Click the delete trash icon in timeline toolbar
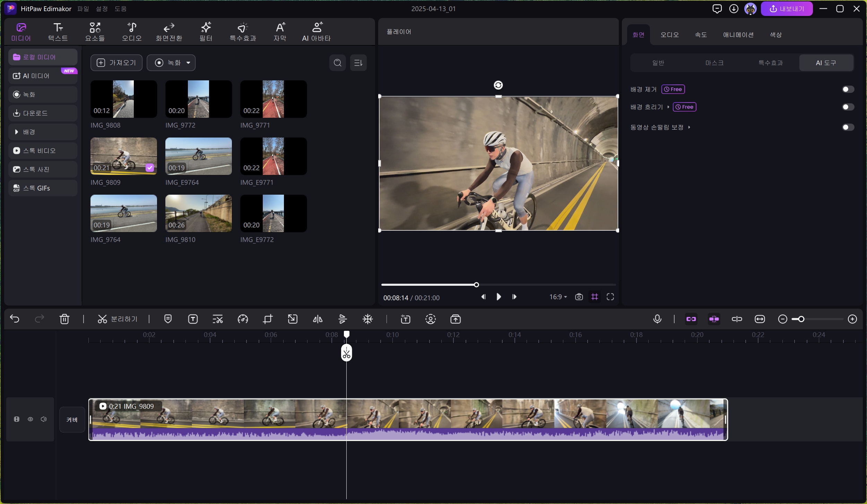 [x=64, y=319]
